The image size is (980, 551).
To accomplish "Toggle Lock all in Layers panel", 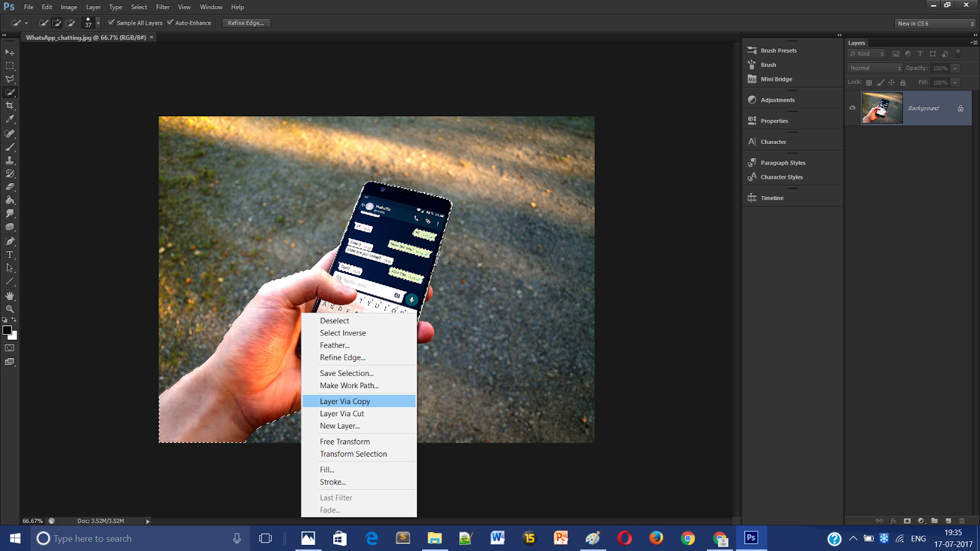I will pyautogui.click(x=903, y=83).
